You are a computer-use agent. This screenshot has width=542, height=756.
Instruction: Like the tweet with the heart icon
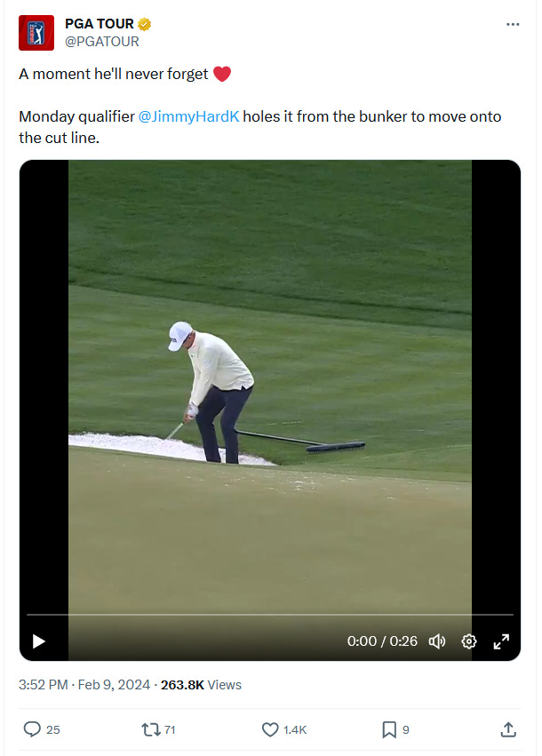point(270,729)
